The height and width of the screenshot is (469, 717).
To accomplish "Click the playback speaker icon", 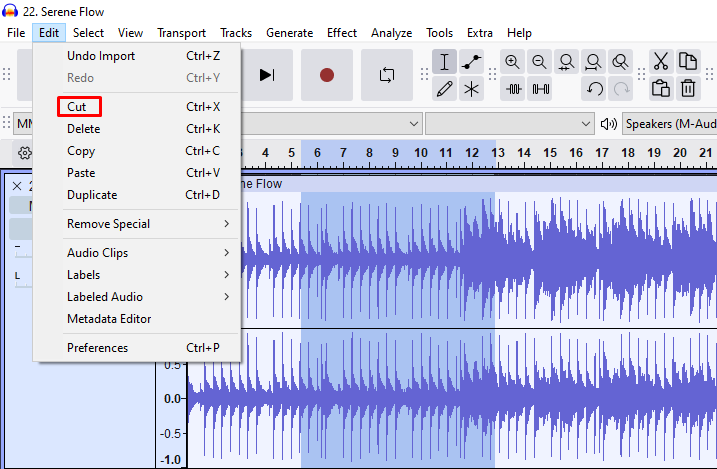I will pos(609,124).
